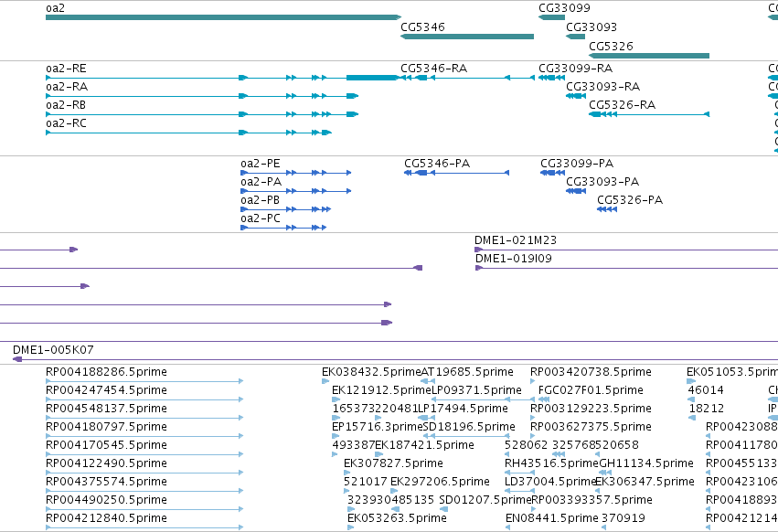Select the EK307827.5prime EST

click(346, 473)
